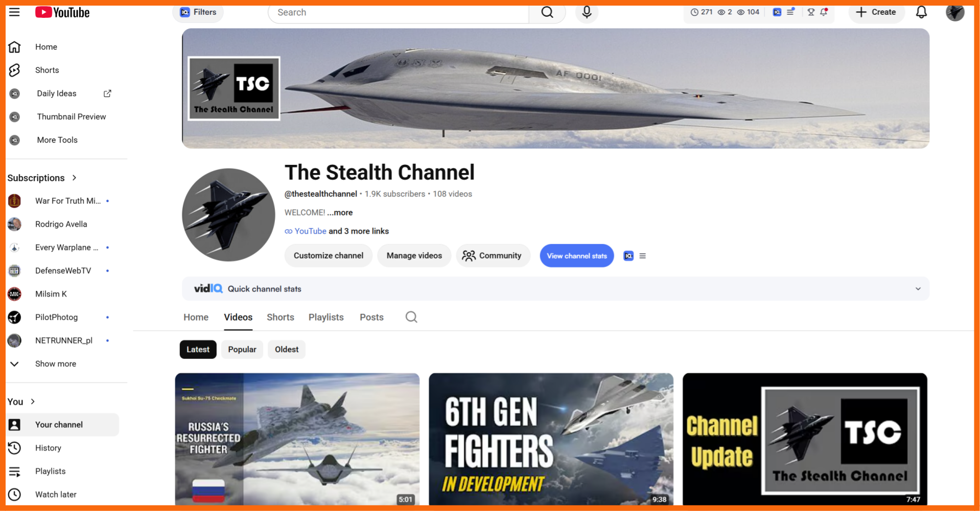Open Playlists in sidebar

coord(62,471)
